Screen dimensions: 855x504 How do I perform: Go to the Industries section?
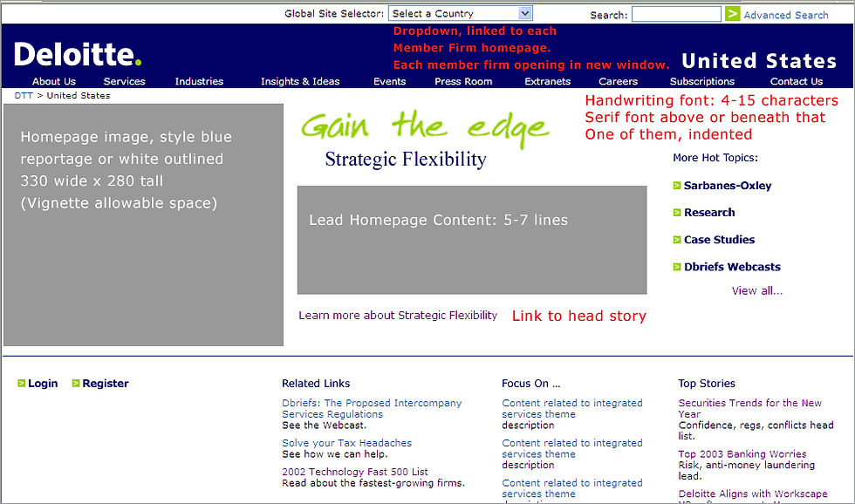pos(199,81)
